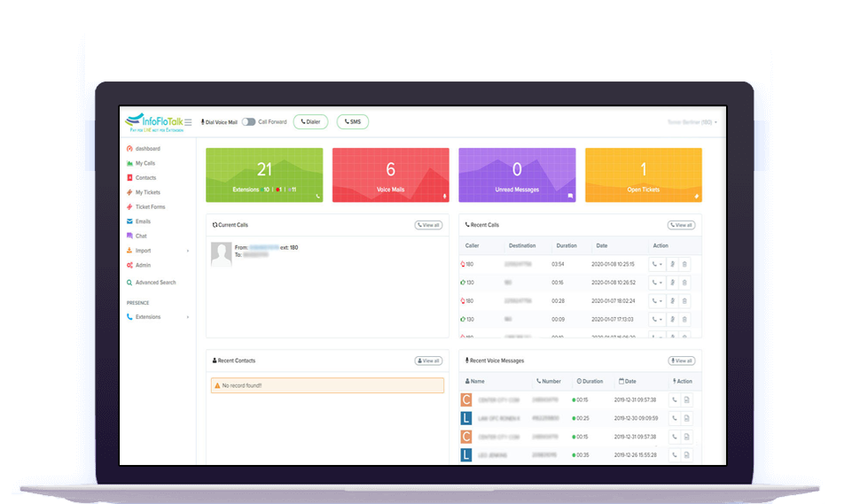Image resolution: width=860 pixels, height=504 pixels.
Task: Click the 'No record found!!' notice
Action: click(x=327, y=385)
